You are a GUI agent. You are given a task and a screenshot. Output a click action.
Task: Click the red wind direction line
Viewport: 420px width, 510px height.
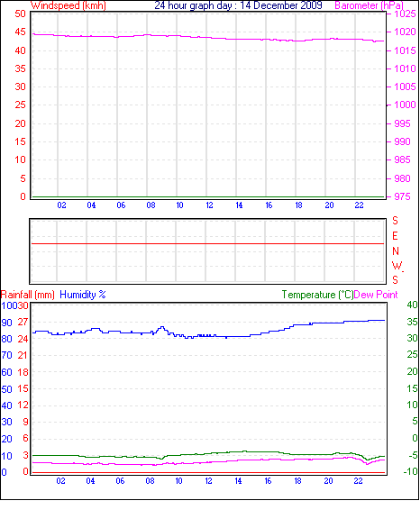point(207,243)
